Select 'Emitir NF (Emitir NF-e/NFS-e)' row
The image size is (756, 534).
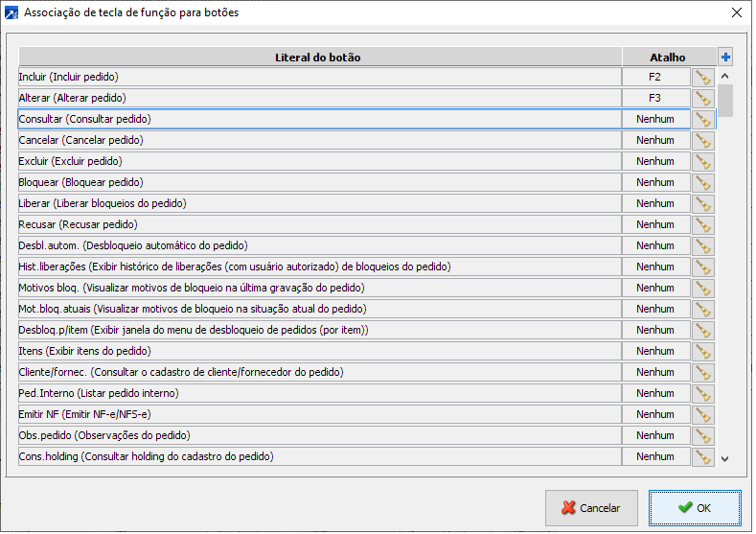(320, 415)
